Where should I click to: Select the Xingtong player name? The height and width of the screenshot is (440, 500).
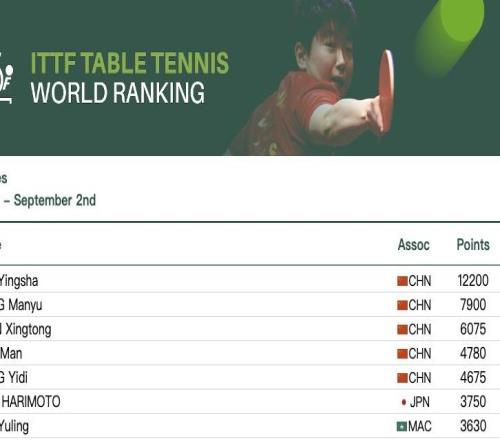coord(26,330)
